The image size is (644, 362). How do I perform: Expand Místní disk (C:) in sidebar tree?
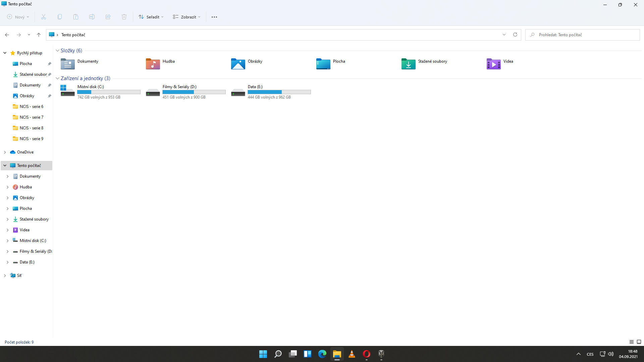pyautogui.click(x=7, y=241)
